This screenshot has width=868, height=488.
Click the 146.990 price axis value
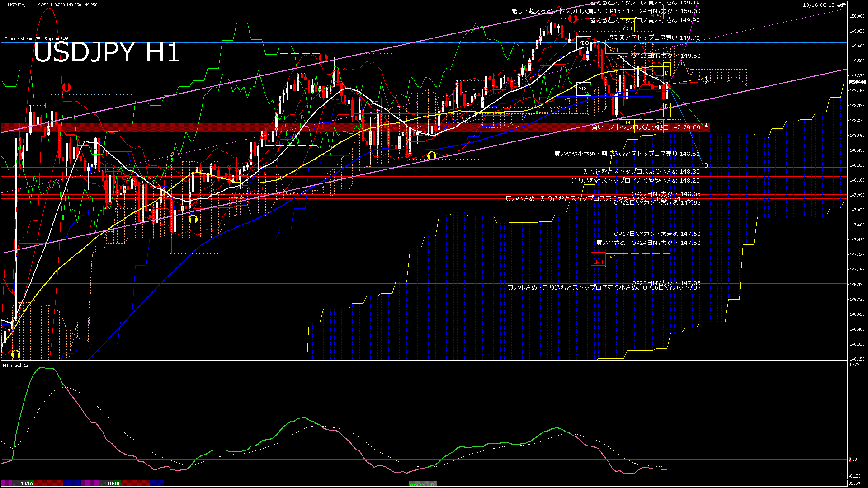point(857,285)
